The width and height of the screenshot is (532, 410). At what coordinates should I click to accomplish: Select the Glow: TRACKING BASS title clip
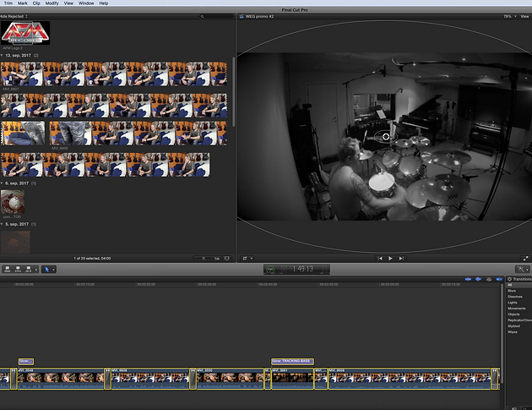coord(292,362)
